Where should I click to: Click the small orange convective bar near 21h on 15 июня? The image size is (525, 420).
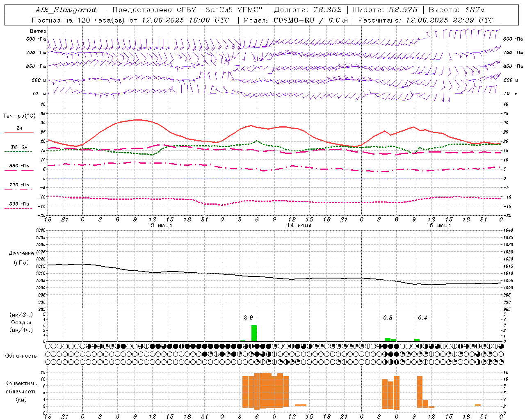[x=478, y=405]
